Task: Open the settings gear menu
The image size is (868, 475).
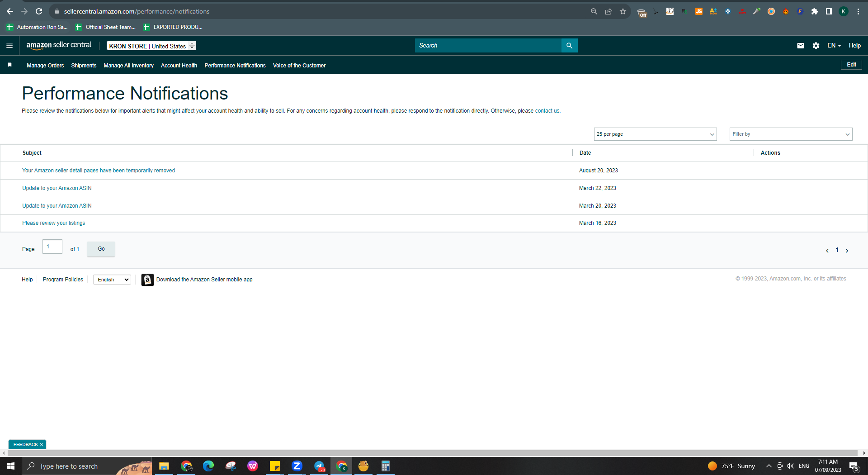Action: point(816,46)
